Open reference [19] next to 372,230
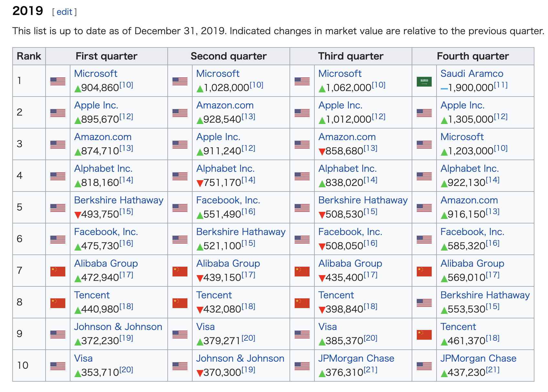 126,338
